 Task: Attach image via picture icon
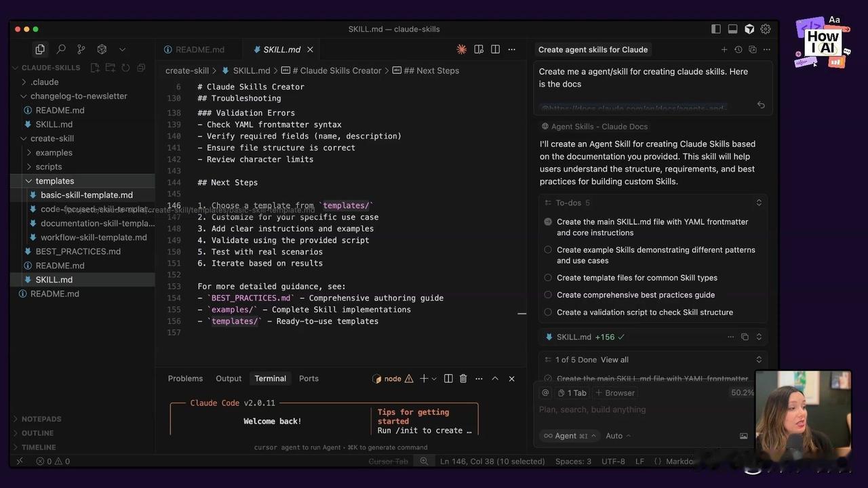pos(744,436)
